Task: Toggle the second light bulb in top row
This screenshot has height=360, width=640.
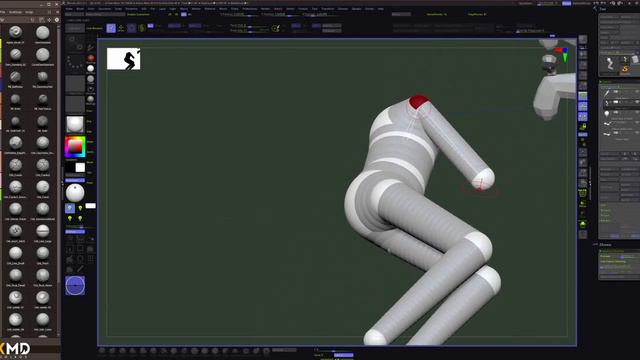Action: [80, 208]
